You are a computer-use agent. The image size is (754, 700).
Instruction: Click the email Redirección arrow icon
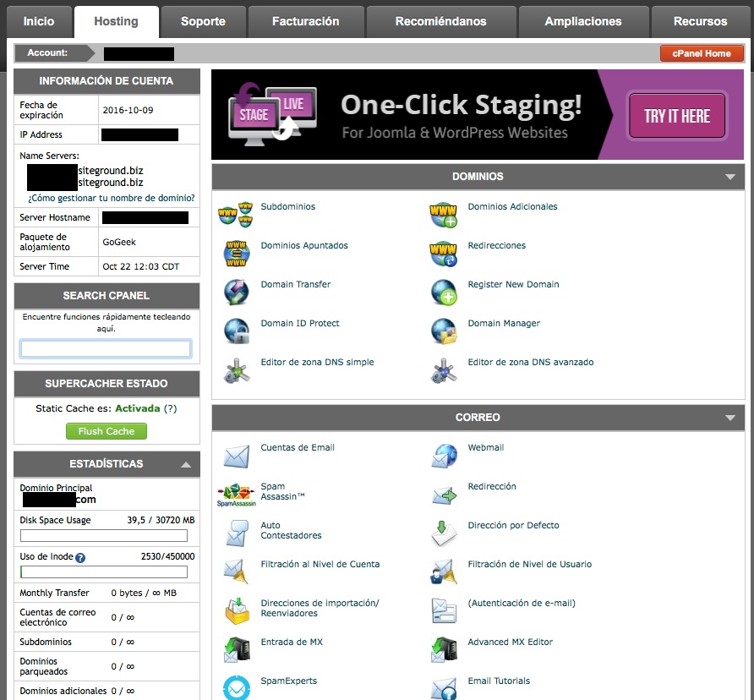[444, 495]
